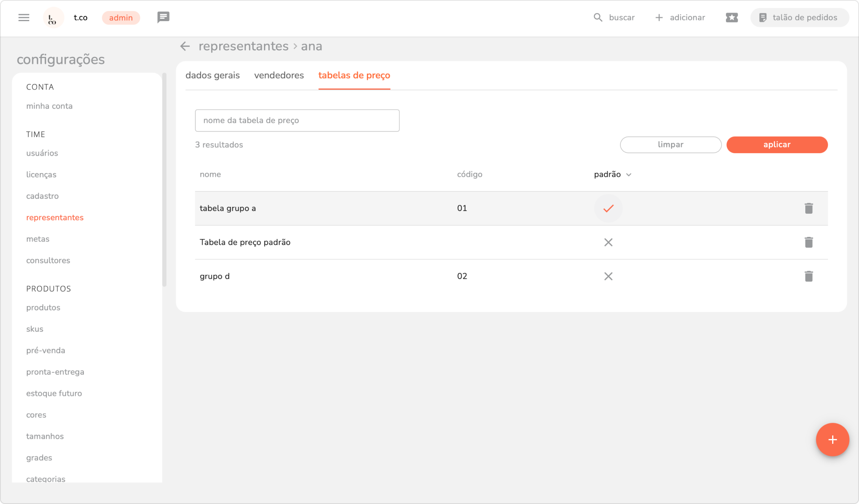
Task: Delete the grupo d row
Action: pos(809,276)
